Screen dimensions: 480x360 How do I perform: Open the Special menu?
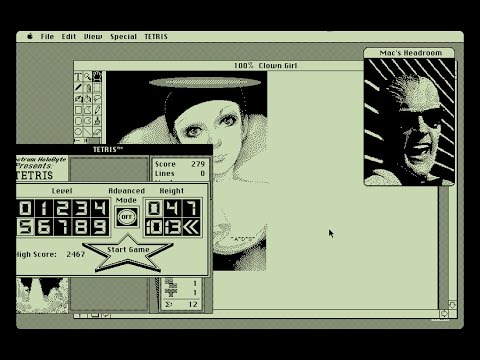[123, 37]
